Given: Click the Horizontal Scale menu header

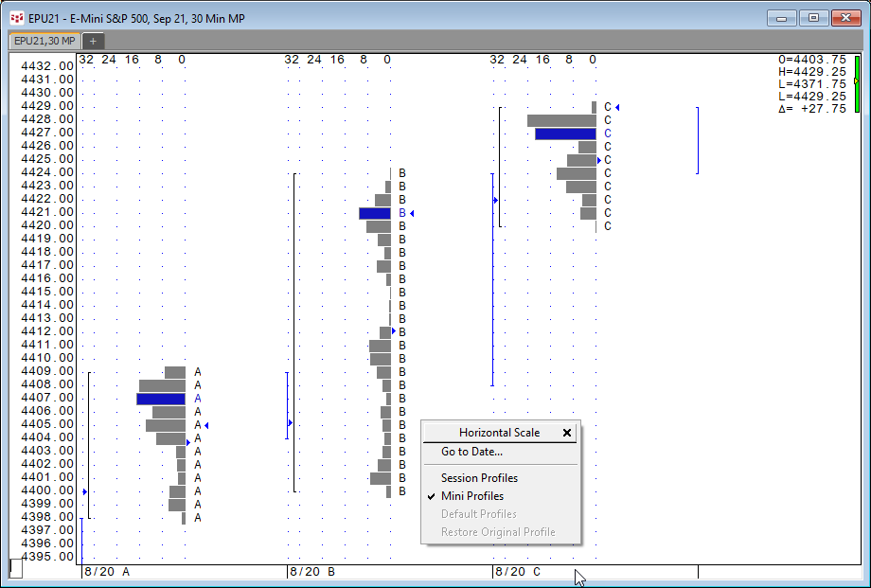Looking at the screenshot, I should [499, 433].
